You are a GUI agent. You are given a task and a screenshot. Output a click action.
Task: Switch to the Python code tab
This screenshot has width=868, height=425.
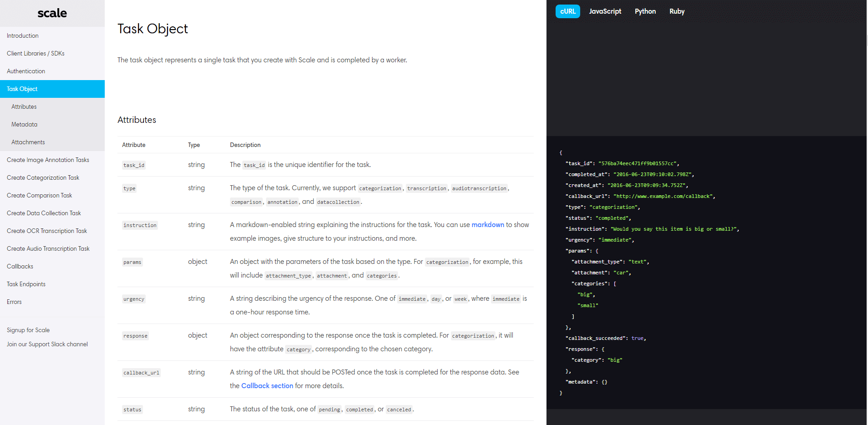[645, 11]
